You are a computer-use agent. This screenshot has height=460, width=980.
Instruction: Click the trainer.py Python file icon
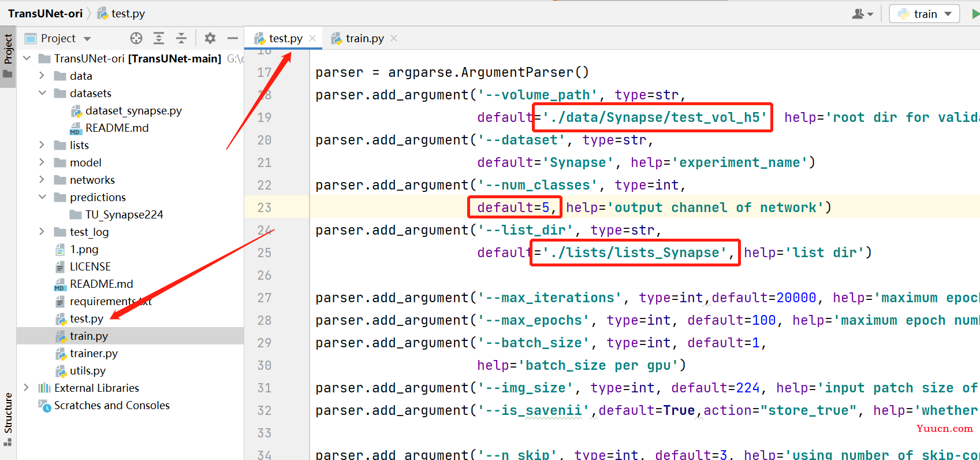[61, 353]
